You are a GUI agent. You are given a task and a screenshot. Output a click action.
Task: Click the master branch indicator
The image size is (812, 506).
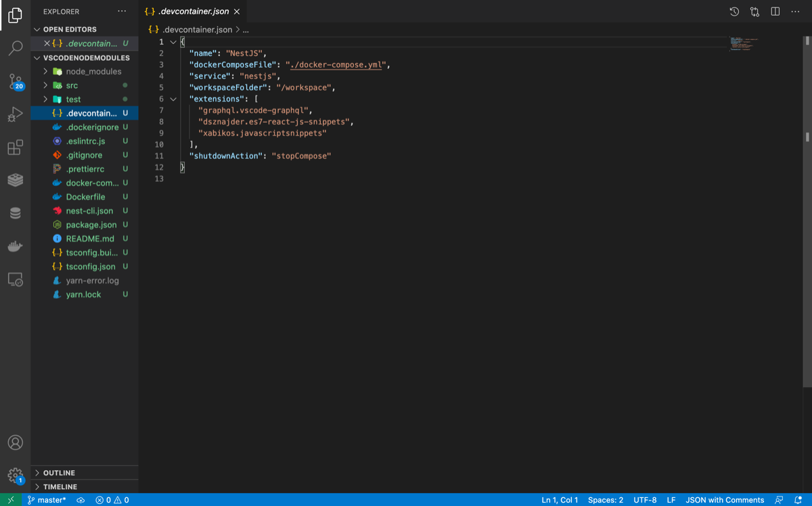coord(47,500)
